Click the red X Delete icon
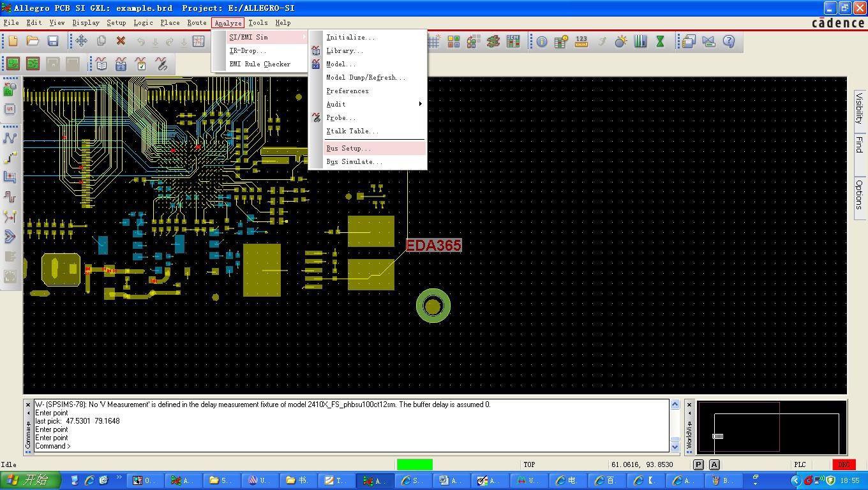The height and width of the screenshot is (490, 868). point(121,41)
